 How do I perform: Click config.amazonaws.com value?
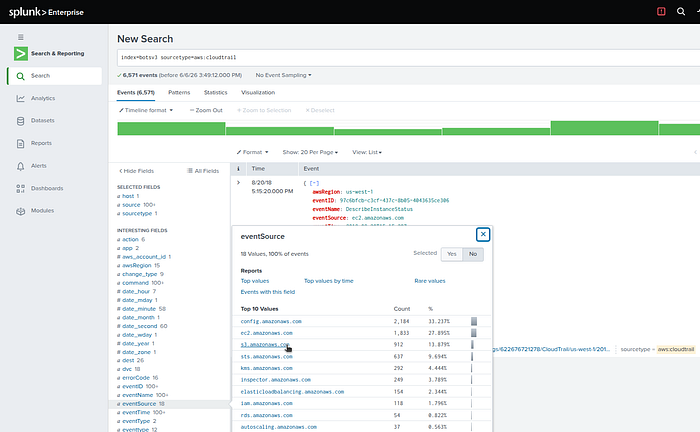[271, 321]
